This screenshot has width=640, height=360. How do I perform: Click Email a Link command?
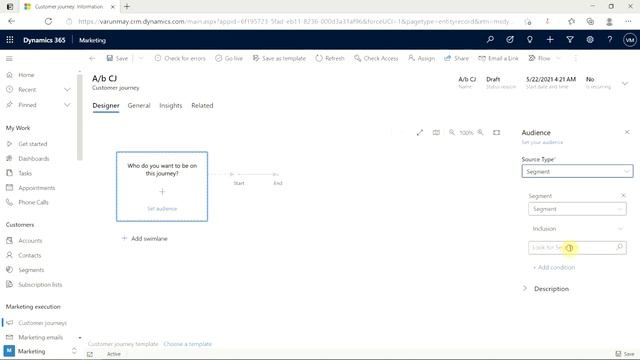tap(498, 58)
